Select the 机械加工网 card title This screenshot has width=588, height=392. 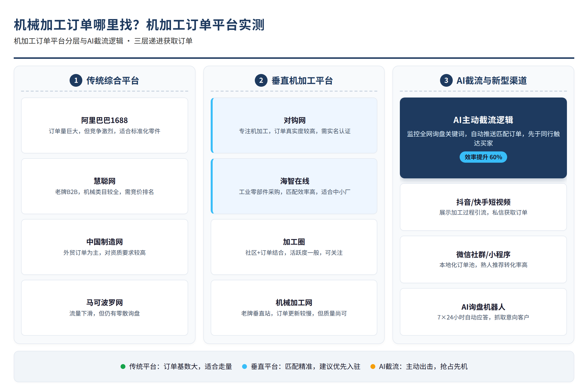click(x=294, y=303)
